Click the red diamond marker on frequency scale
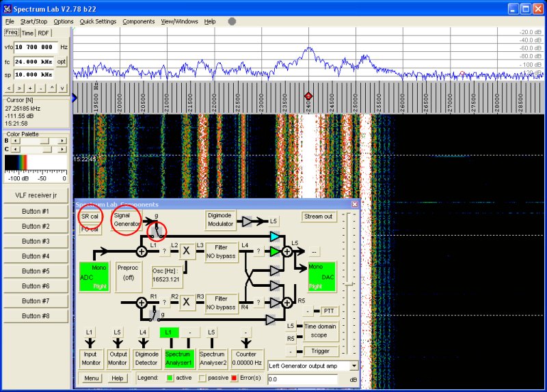Image resolution: width=547 pixels, height=392 pixels. 308,96
